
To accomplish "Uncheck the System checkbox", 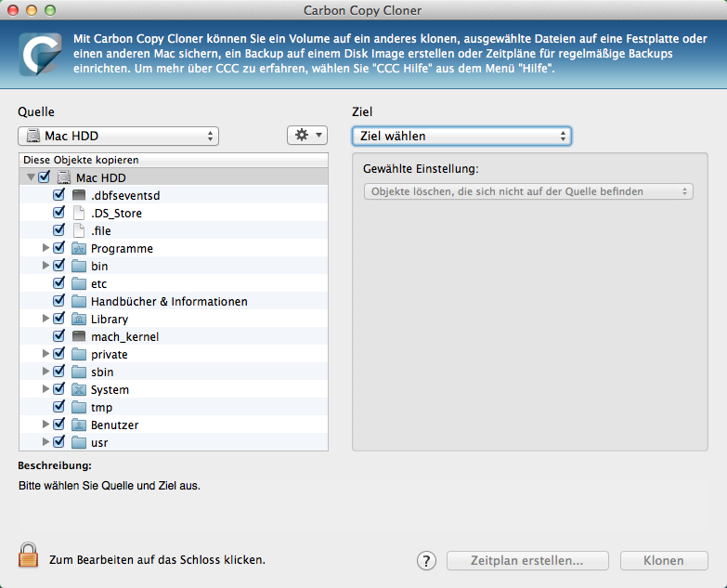I will coord(58,388).
